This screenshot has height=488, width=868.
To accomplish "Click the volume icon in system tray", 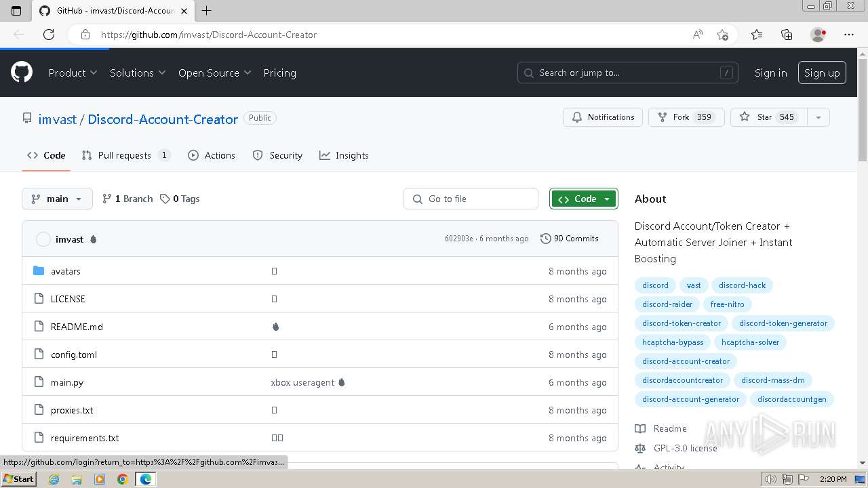I will (770, 479).
